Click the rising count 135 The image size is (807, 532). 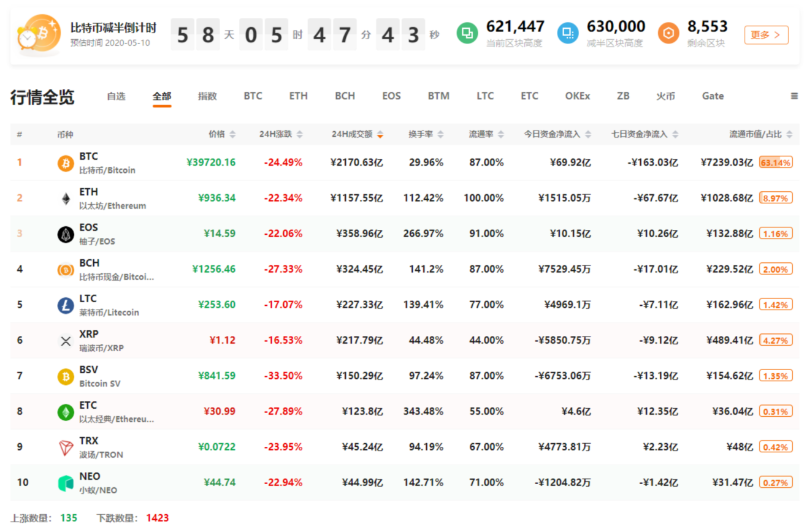click(x=69, y=518)
